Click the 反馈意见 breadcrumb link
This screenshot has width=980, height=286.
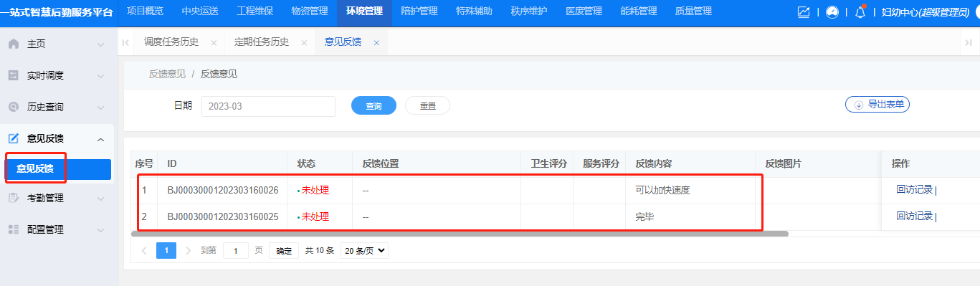(167, 74)
